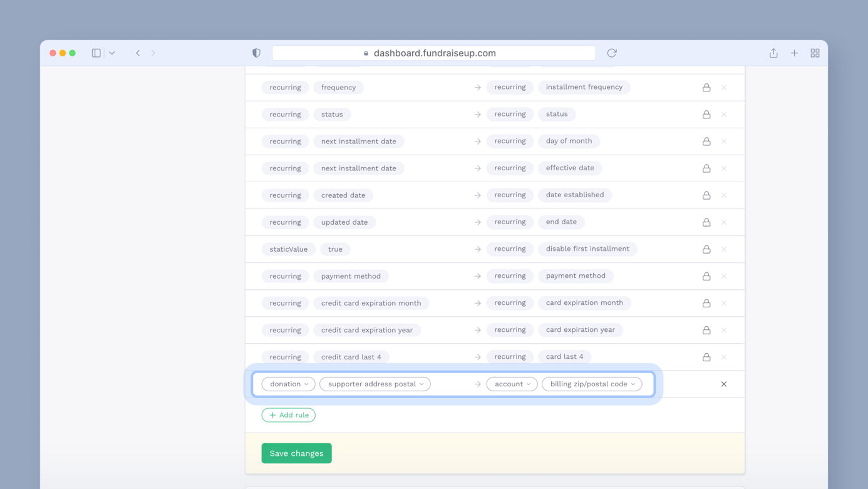Click the Save changes button
This screenshot has width=868, height=489.
[296, 453]
